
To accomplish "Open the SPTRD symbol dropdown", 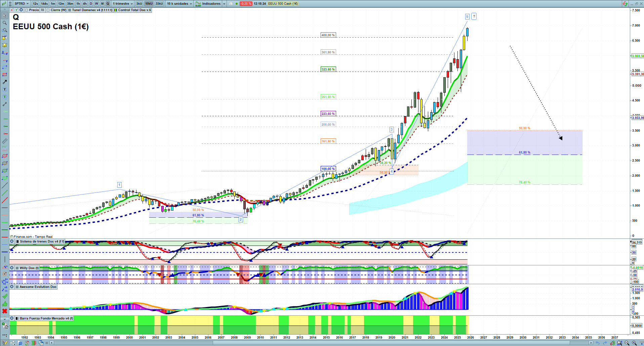I will tap(22, 4).
